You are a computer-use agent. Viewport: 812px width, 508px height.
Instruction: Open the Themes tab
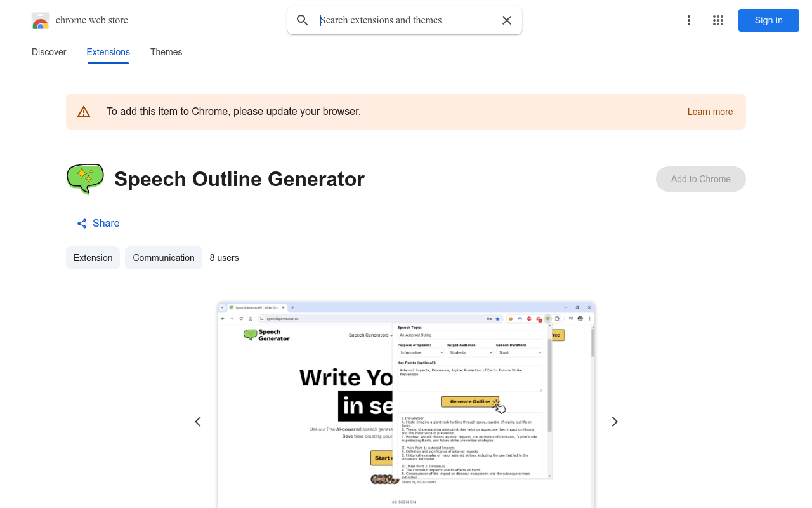coord(166,52)
